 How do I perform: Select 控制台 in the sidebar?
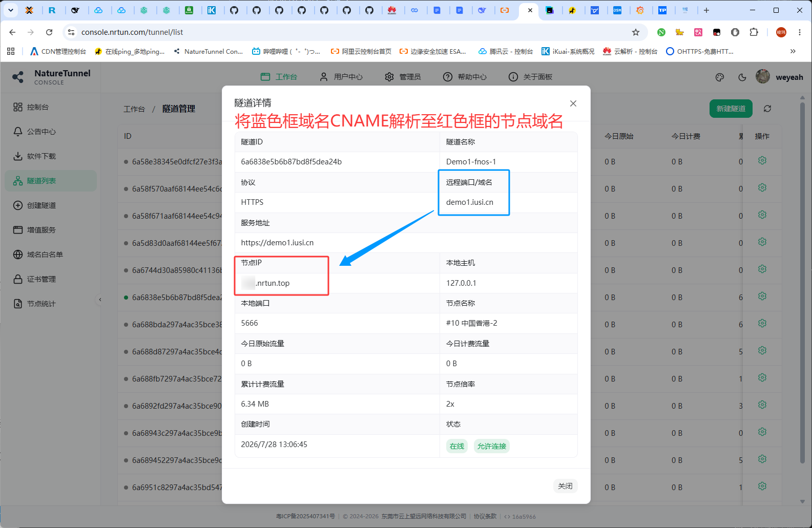[50, 107]
